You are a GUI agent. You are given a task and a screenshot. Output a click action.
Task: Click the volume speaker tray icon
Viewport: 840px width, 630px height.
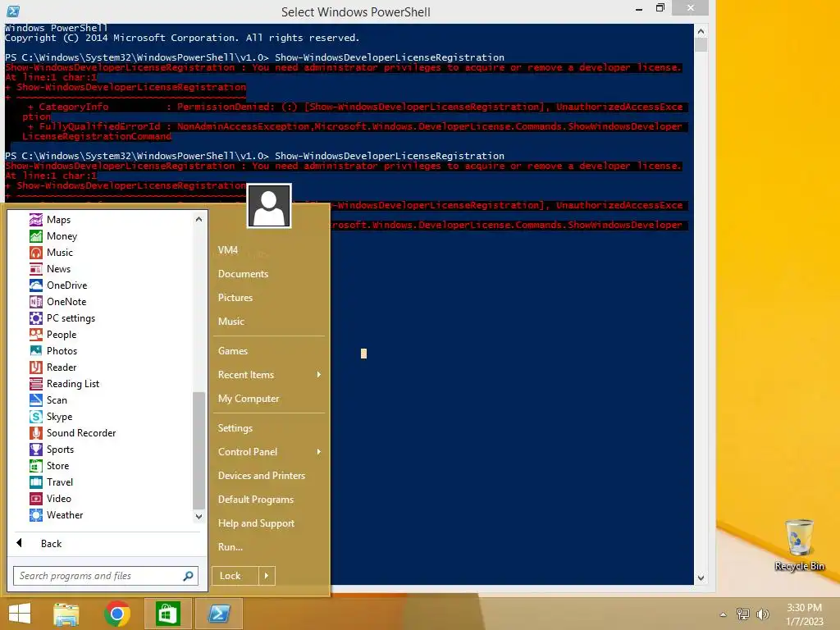(762, 614)
